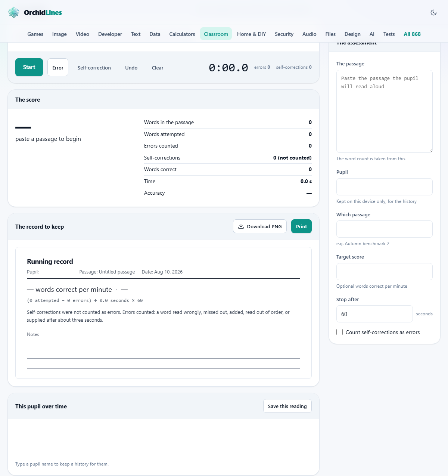448x476 pixels.
Task: Open the Video category
Action: [x=83, y=34]
